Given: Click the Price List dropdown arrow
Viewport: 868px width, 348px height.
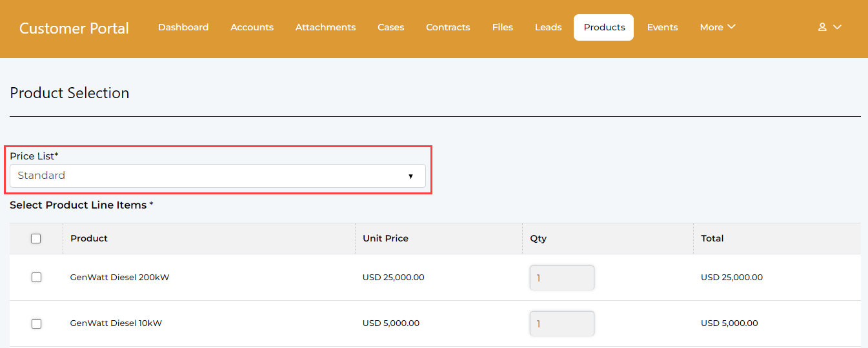Looking at the screenshot, I should (410, 176).
